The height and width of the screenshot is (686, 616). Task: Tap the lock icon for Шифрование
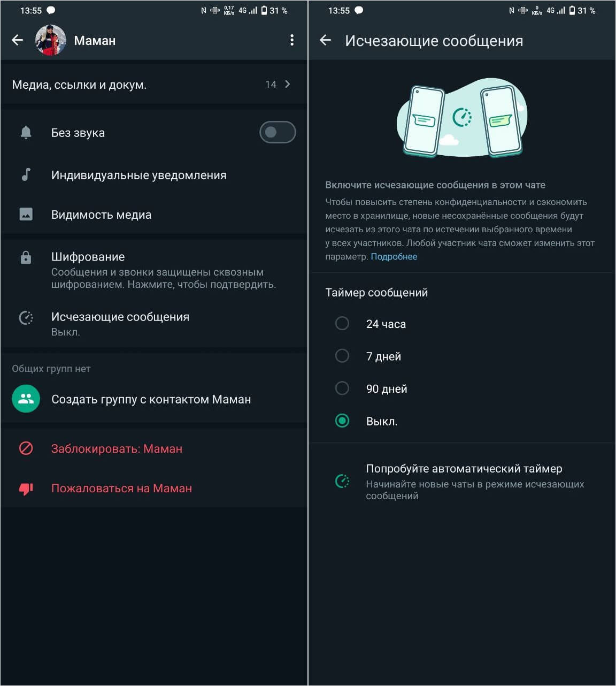click(x=26, y=258)
